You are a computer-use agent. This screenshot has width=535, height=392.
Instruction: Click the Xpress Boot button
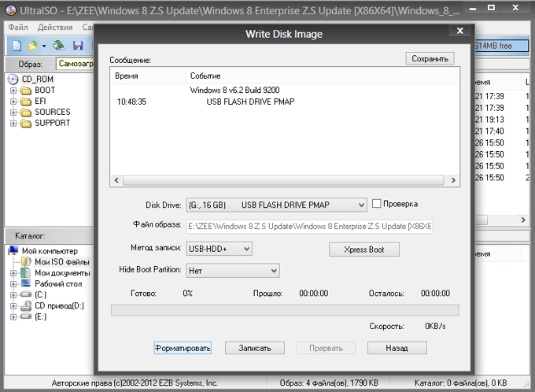click(364, 250)
